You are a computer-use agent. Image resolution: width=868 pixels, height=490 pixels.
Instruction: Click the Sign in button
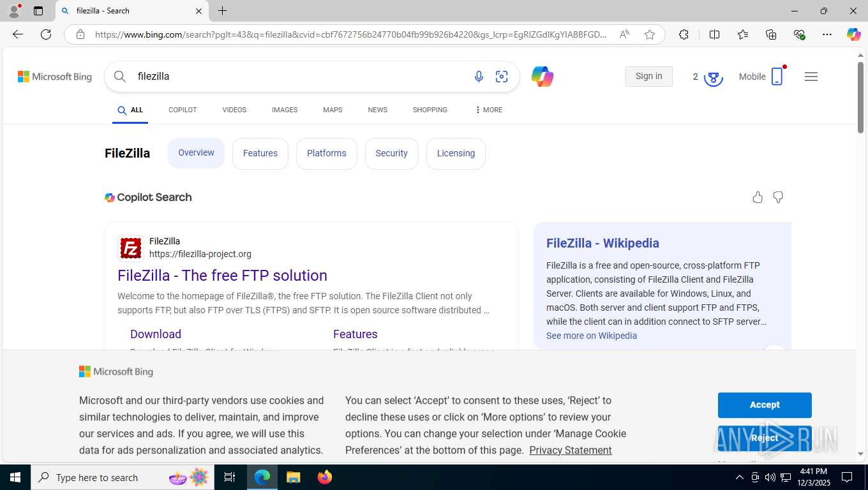(648, 77)
